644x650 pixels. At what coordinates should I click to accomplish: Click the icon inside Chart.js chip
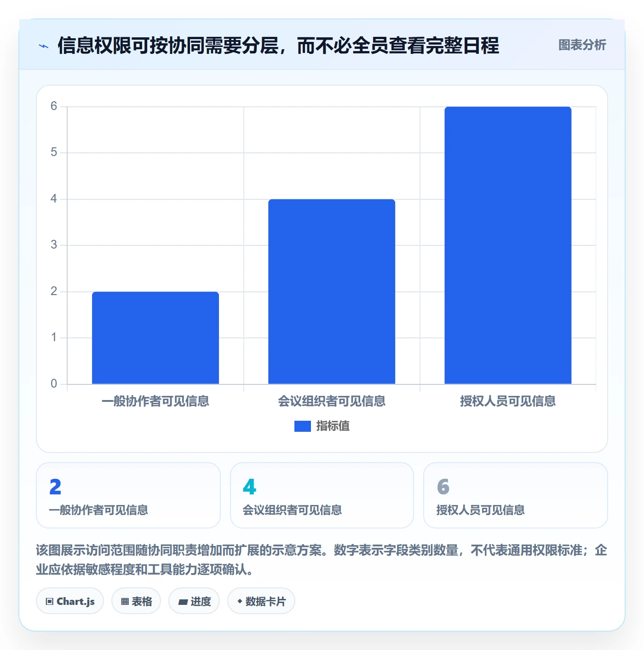coord(50,602)
